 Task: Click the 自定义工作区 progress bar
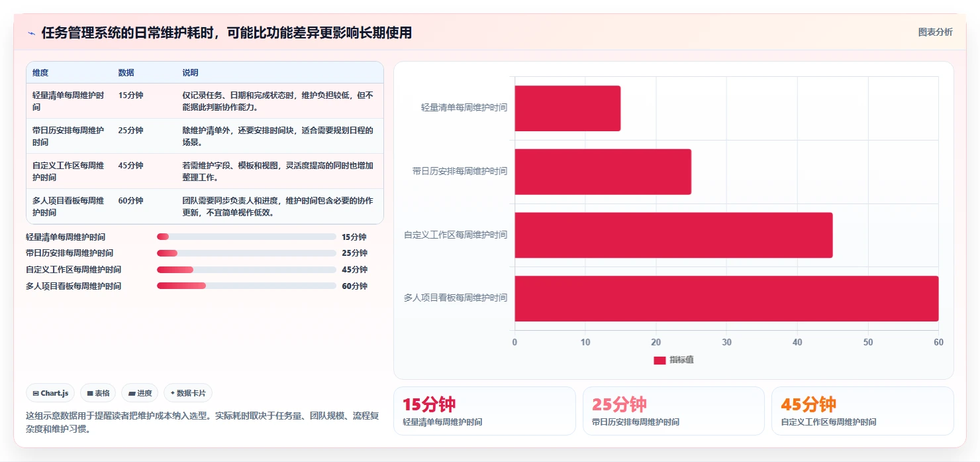[x=246, y=270]
